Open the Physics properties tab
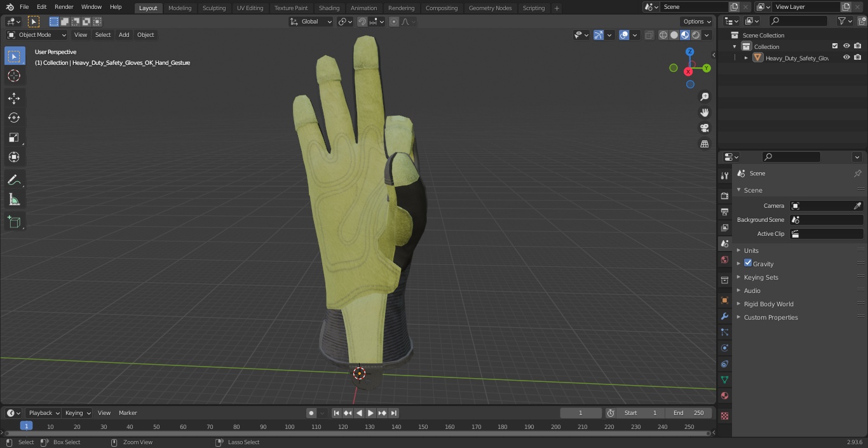The height and width of the screenshot is (448, 868). pyautogui.click(x=724, y=348)
